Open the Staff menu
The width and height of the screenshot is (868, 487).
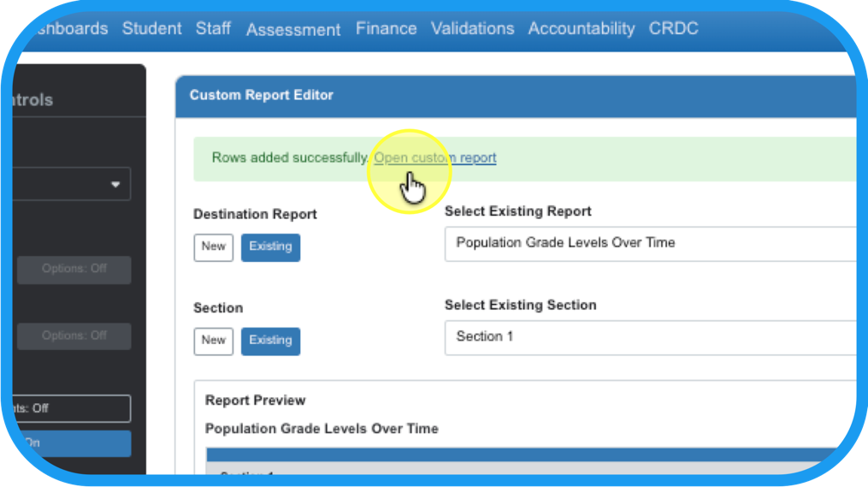tap(213, 28)
